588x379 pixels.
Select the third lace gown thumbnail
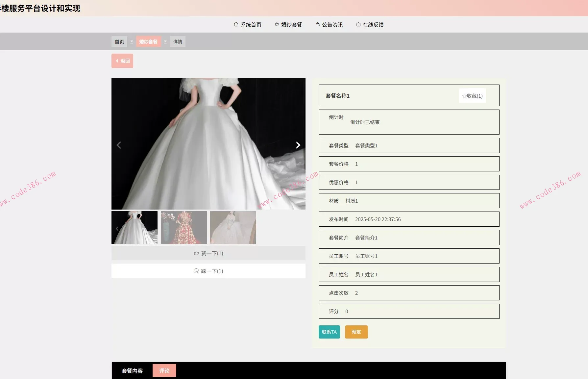tap(233, 228)
